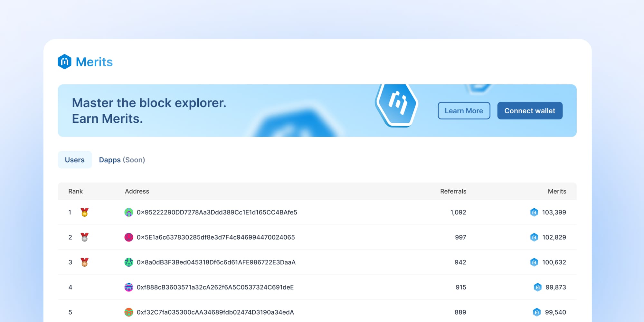Click the pink circle avatar on rank 2 row
644x322 pixels.
[x=129, y=237]
